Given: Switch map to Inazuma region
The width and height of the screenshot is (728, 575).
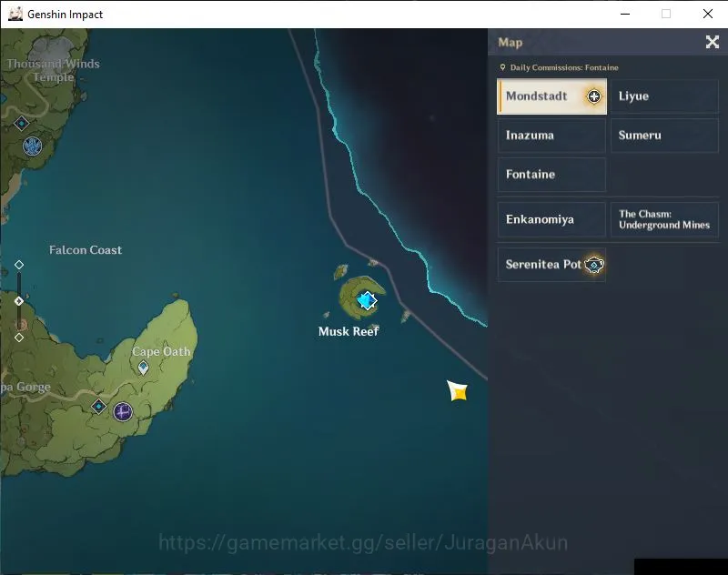Looking at the screenshot, I should [551, 136].
